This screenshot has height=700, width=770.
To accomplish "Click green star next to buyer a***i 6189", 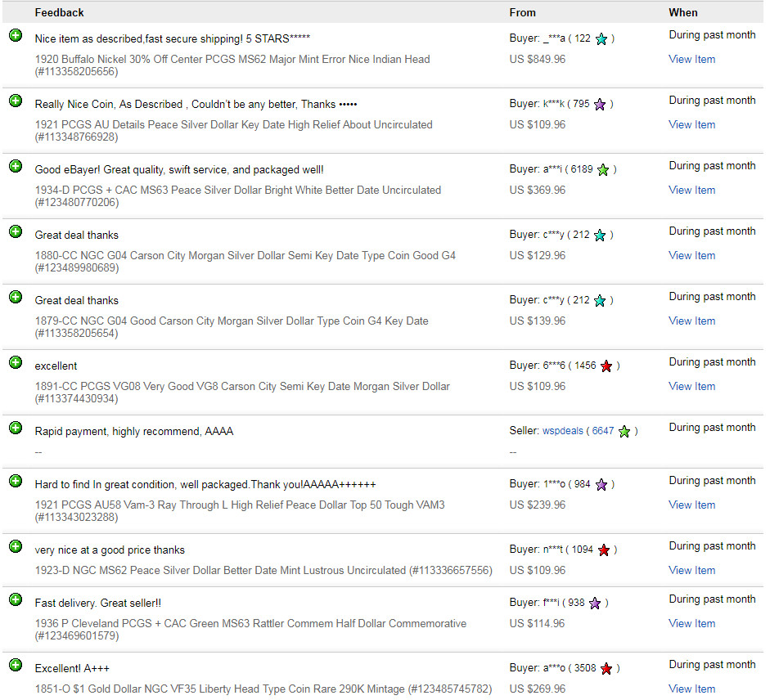I will (x=603, y=170).
